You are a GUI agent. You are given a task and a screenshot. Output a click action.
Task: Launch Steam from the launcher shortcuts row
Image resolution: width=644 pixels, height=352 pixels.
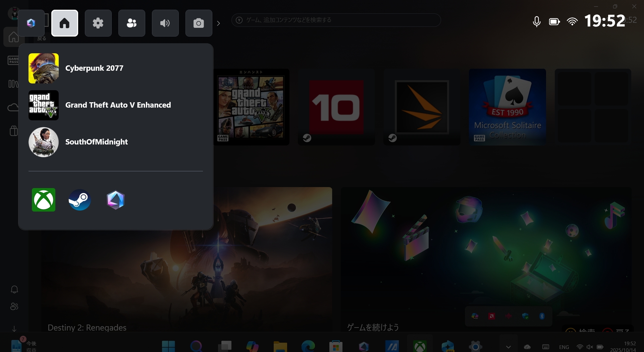[79, 200]
